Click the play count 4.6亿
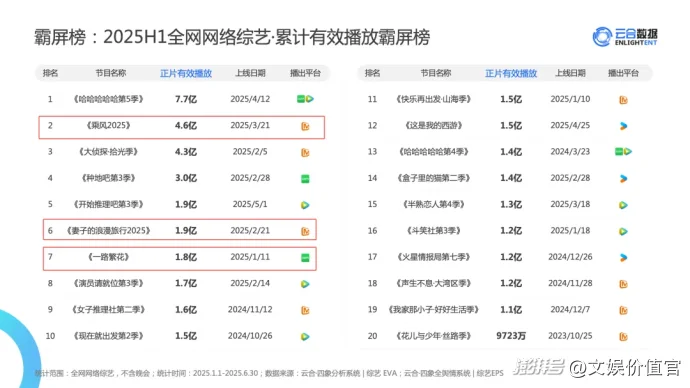The image size is (690, 388). tap(186, 126)
